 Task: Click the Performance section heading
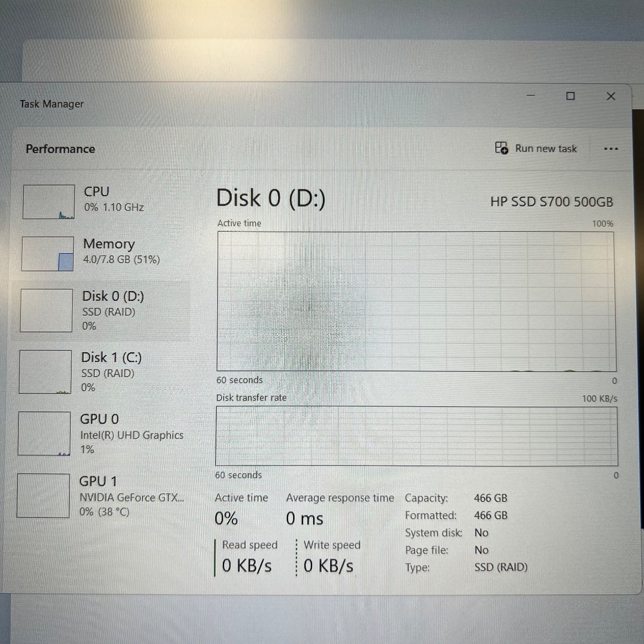click(60, 149)
